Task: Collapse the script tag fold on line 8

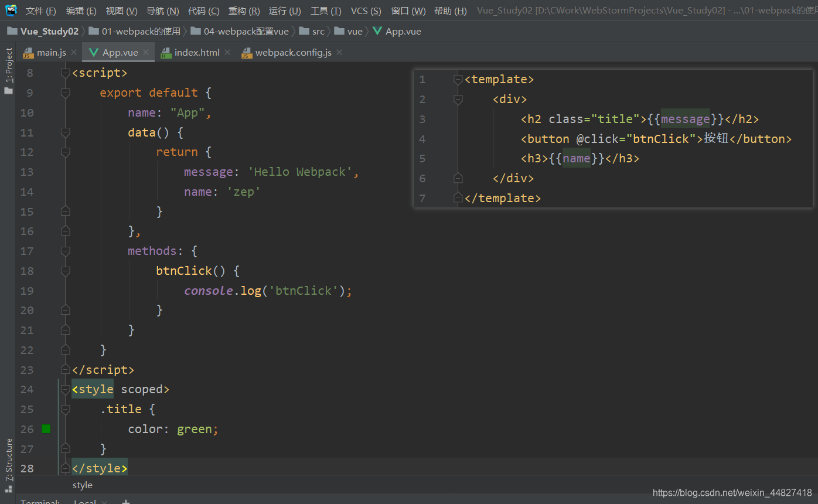Action: tap(66, 73)
